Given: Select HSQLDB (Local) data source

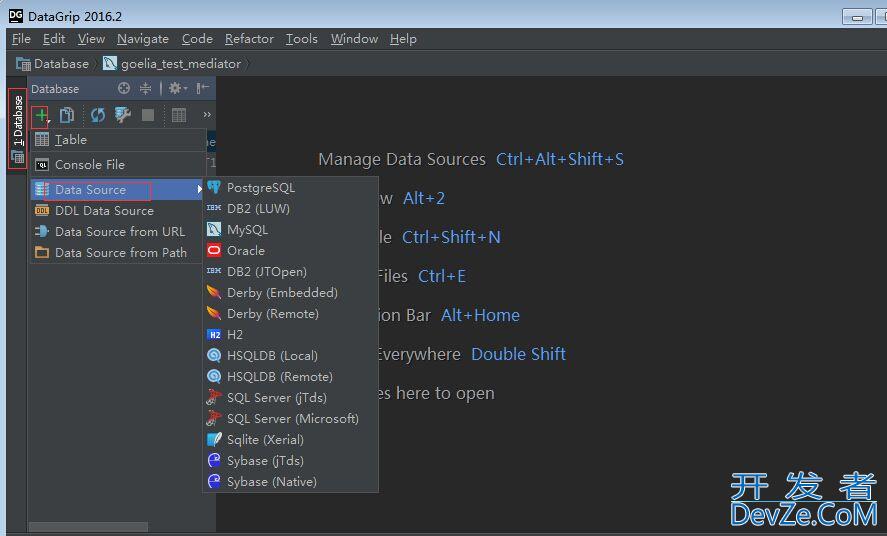Looking at the screenshot, I should (291, 356).
